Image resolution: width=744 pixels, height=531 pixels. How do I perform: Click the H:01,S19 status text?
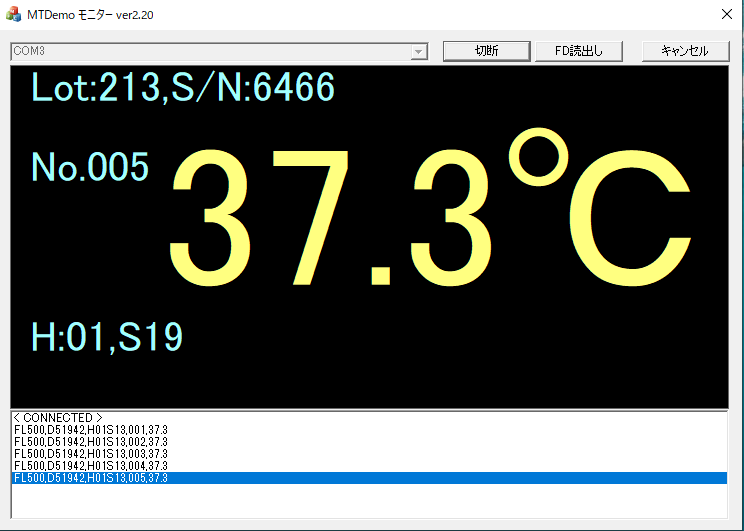point(107,337)
